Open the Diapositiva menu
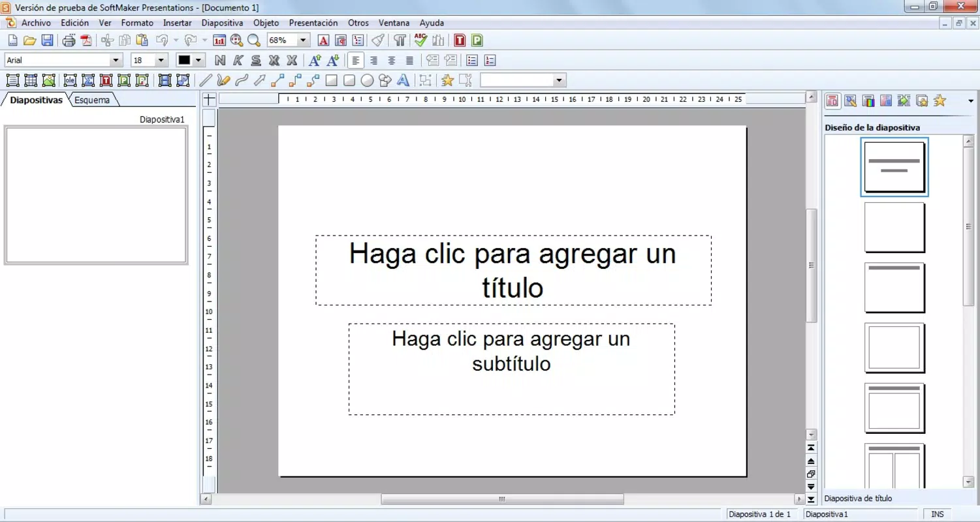 pos(223,23)
